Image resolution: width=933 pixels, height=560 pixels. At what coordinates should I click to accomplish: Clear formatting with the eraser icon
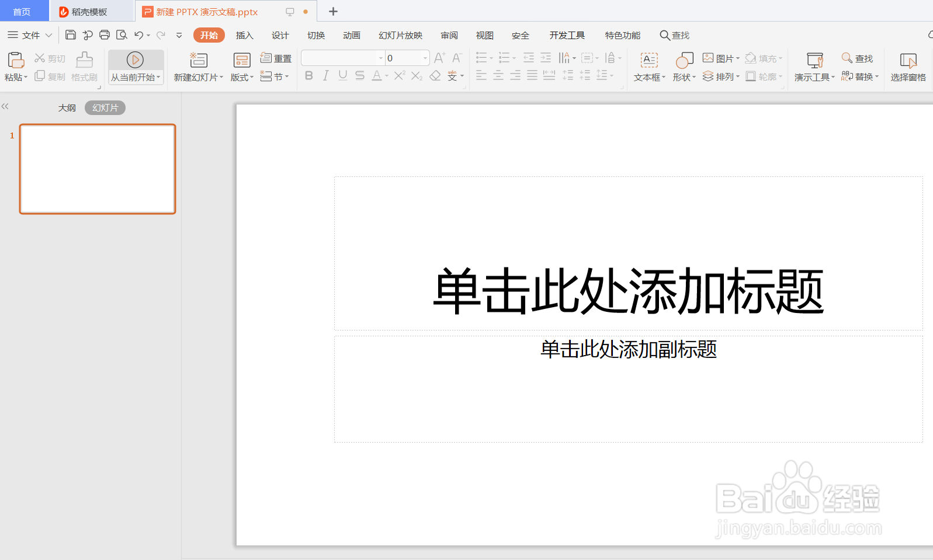coord(435,76)
